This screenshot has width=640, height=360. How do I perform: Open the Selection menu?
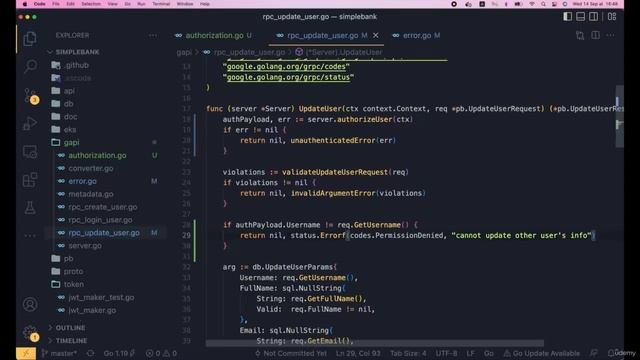[91, 4]
